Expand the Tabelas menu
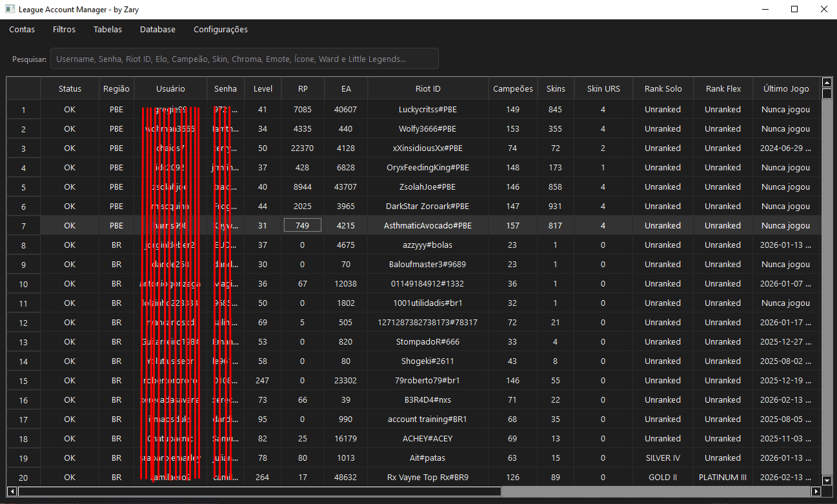 coord(107,30)
